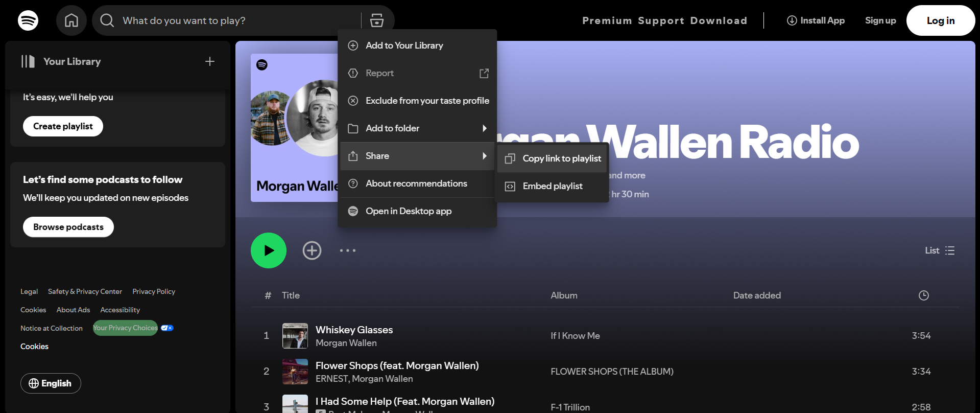Open FLOWER SHOPS (THE ALBUM) link

tap(612, 372)
